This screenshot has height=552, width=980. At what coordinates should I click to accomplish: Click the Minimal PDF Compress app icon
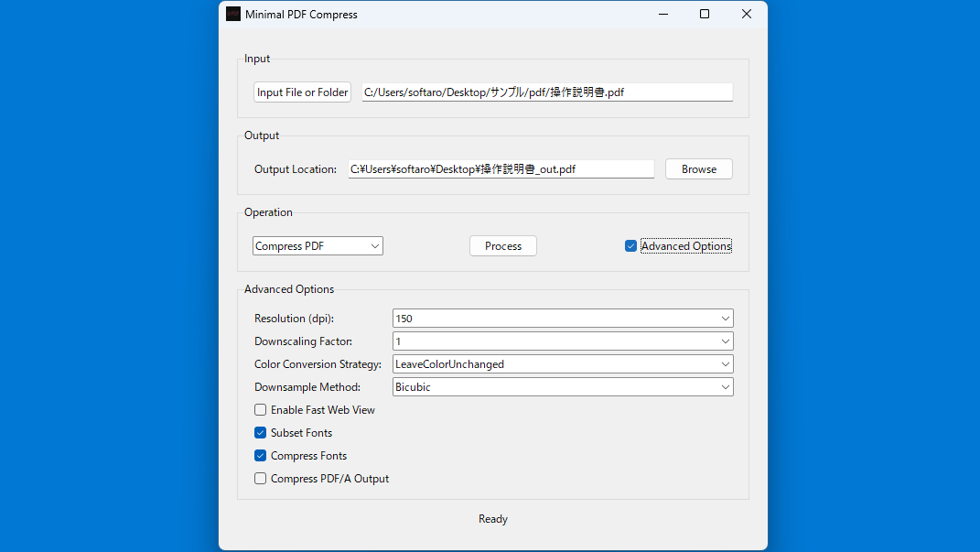(x=233, y=14)
